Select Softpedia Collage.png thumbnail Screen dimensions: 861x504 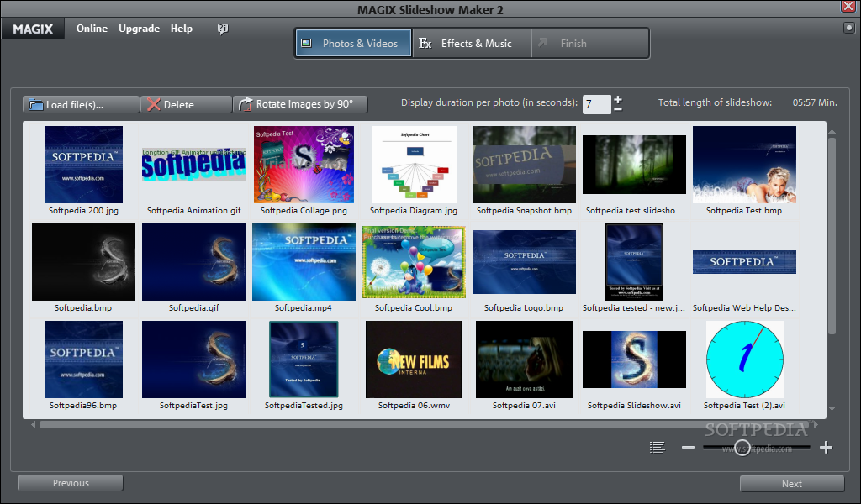point(304,165)
